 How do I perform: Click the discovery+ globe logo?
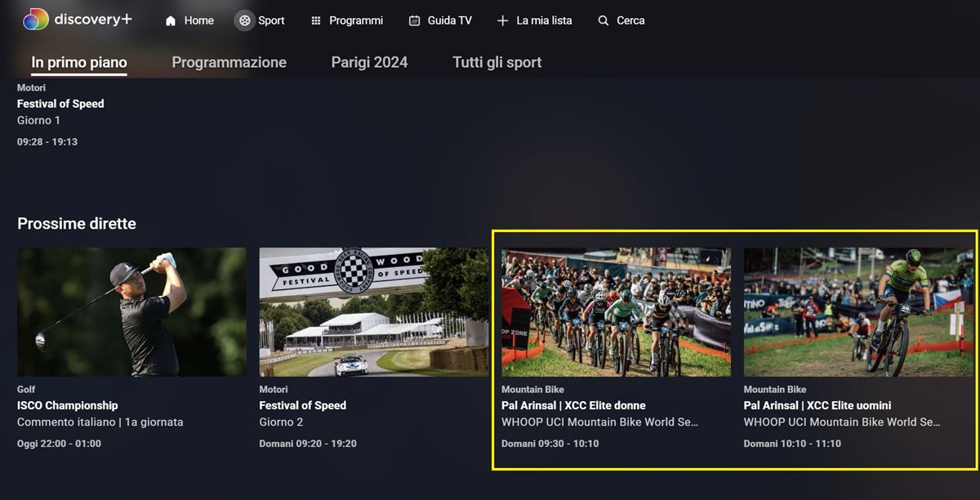[35, 19]
